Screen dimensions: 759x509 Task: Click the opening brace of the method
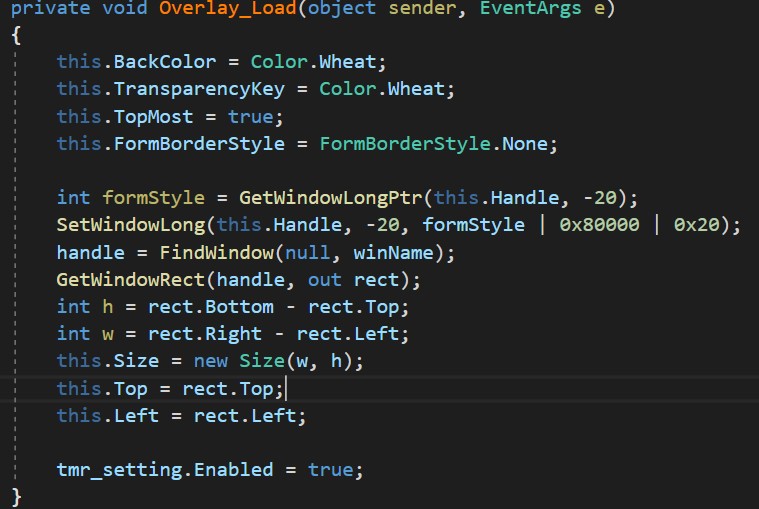click(x=16, y=35)
